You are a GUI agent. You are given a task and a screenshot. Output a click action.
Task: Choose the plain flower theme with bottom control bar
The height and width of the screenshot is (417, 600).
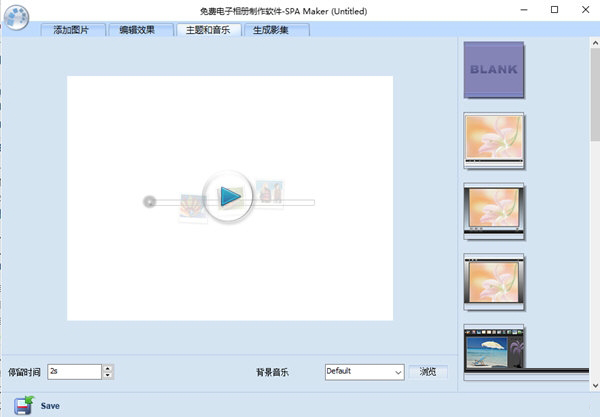[494, 140]
